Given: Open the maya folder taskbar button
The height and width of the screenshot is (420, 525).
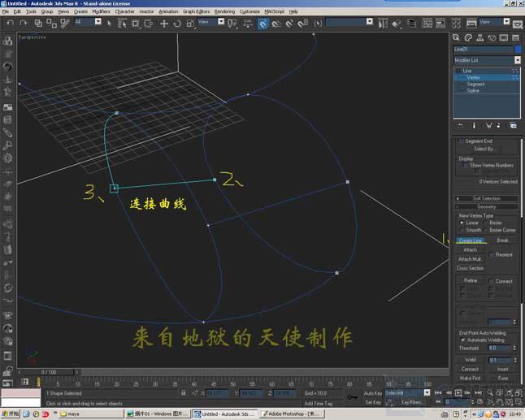Looking at the screenshot, I should tap(91, 414).
